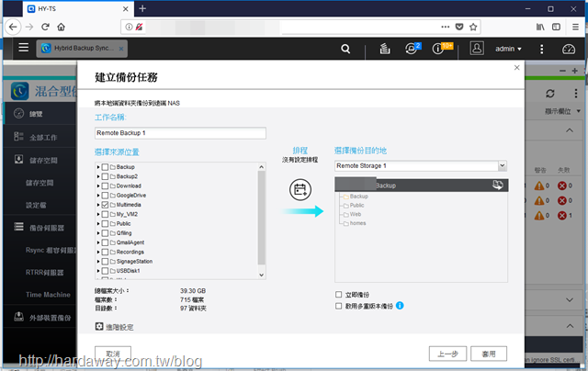Click the refresh icon in Hybrid Backup Sync
Screen dimensions: 588x371
click(549, 94)
